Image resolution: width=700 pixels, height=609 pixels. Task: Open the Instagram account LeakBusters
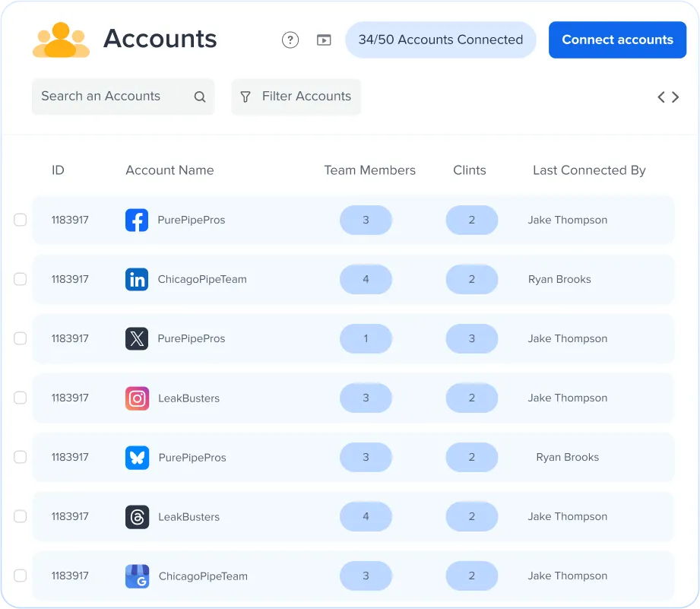pos(137,398)
